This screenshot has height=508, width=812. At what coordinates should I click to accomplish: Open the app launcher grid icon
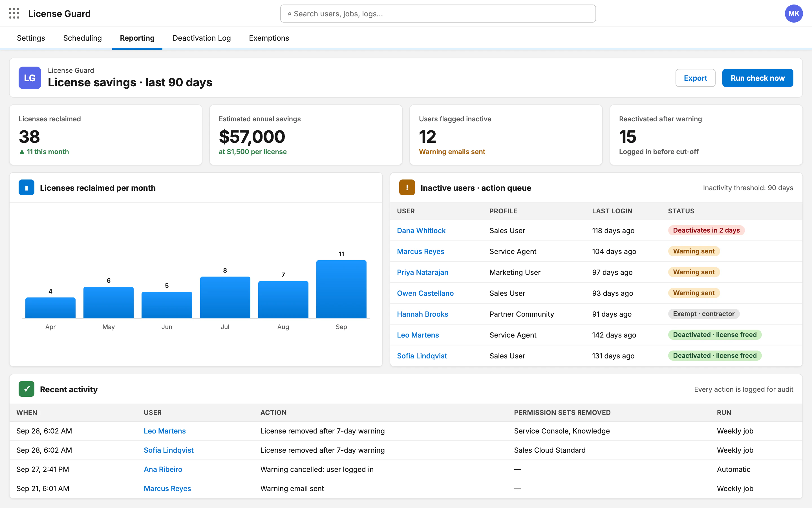(14, 14)
